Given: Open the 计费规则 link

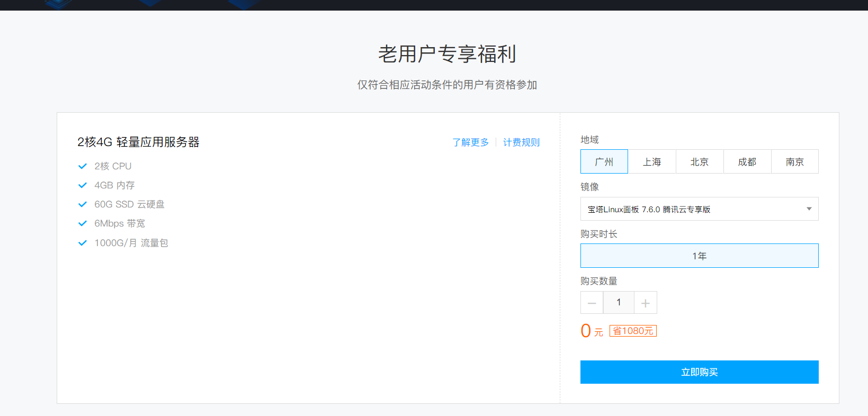Looking at the screenshot, I should point(521,142).
